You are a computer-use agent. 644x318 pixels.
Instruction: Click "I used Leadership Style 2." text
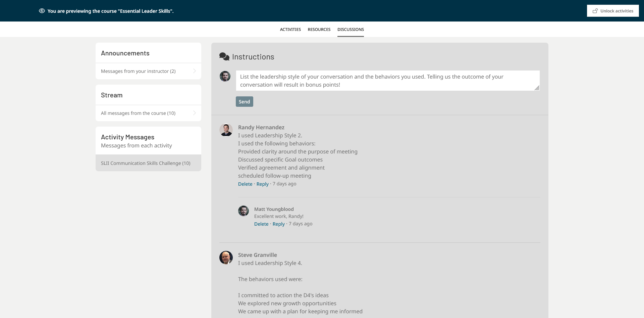tap(270, 135)
